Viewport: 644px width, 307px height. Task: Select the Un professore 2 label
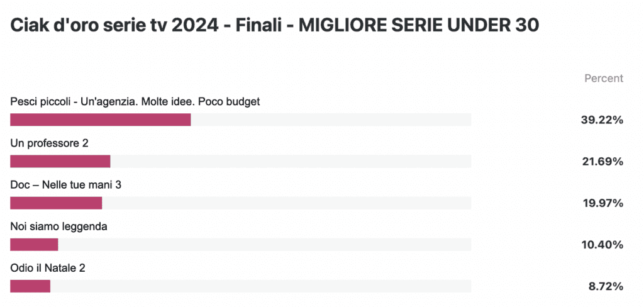coord(49,143)
